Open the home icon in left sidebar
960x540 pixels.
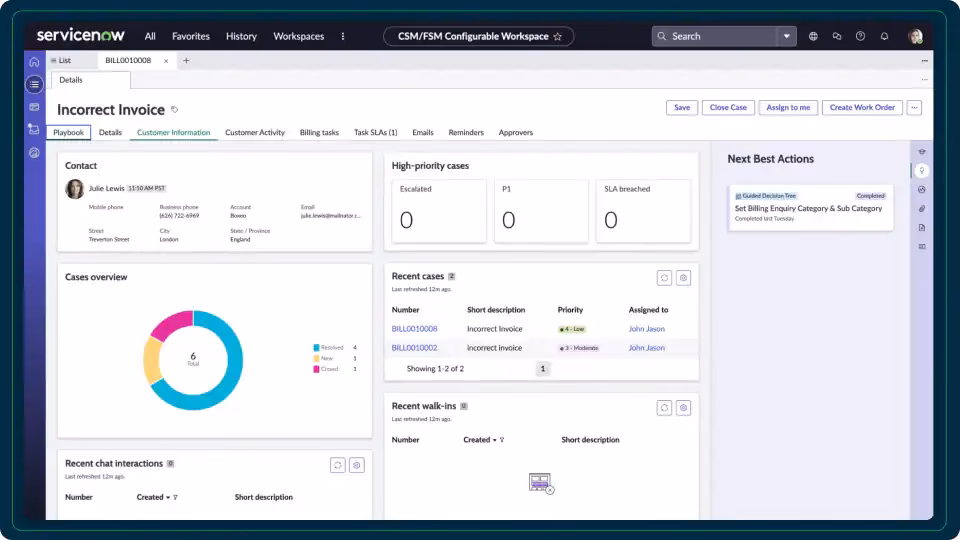tap(34, 62)
